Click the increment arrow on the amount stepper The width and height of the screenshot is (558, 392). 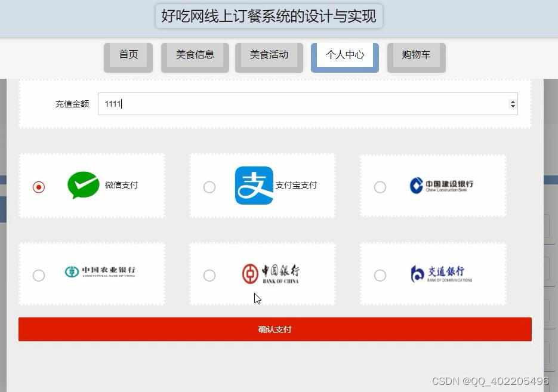point(512,100)
